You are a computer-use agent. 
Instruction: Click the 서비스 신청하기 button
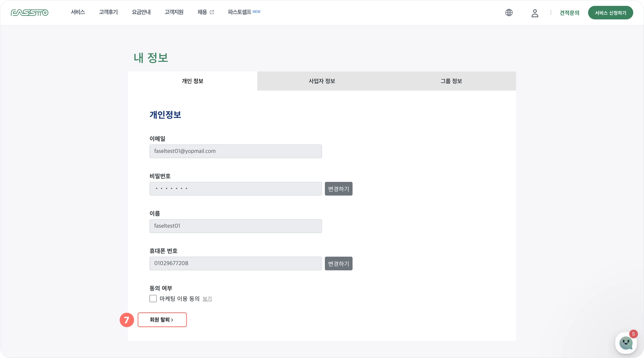(x=610, y=13)
